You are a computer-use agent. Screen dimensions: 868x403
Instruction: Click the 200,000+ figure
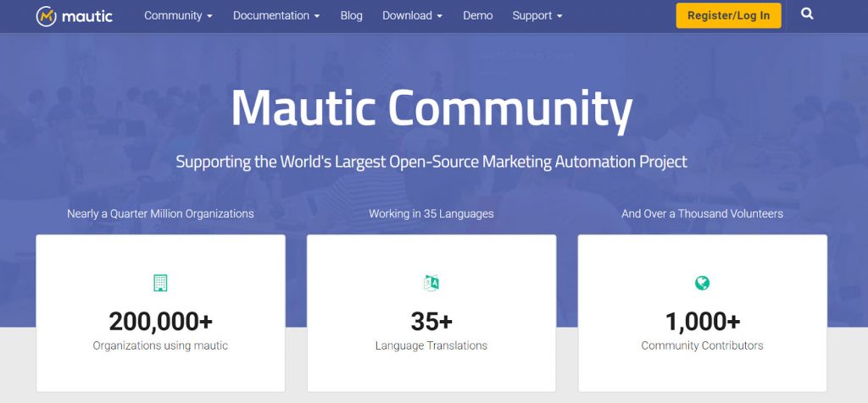tap(160, 321)
